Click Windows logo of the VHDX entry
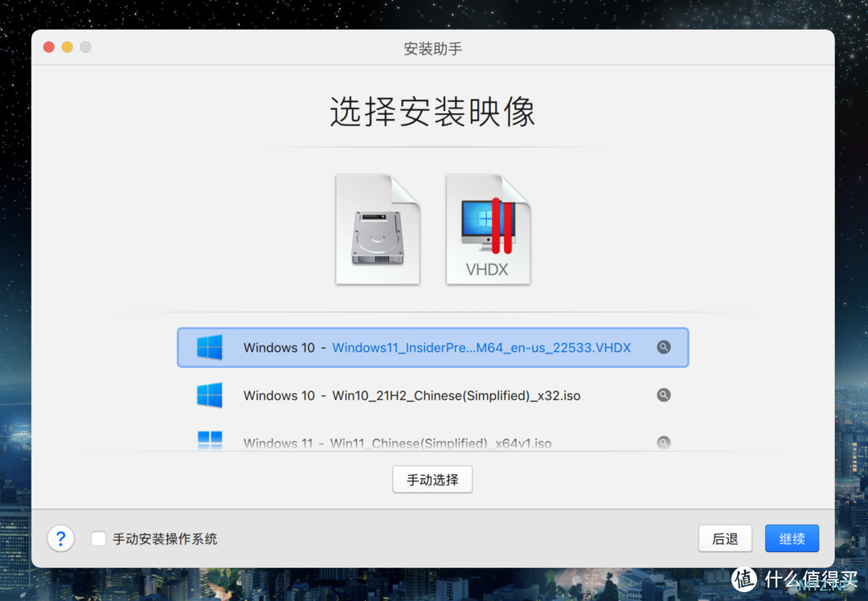The height and width of the screenshot is (601, 868). (210, 348)
